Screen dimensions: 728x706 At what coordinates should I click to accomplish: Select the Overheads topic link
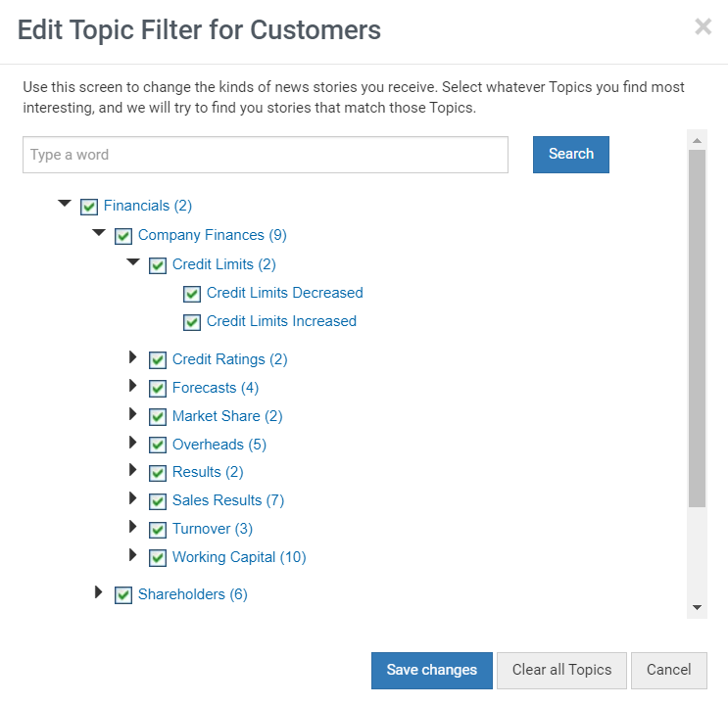click(219, 445)
